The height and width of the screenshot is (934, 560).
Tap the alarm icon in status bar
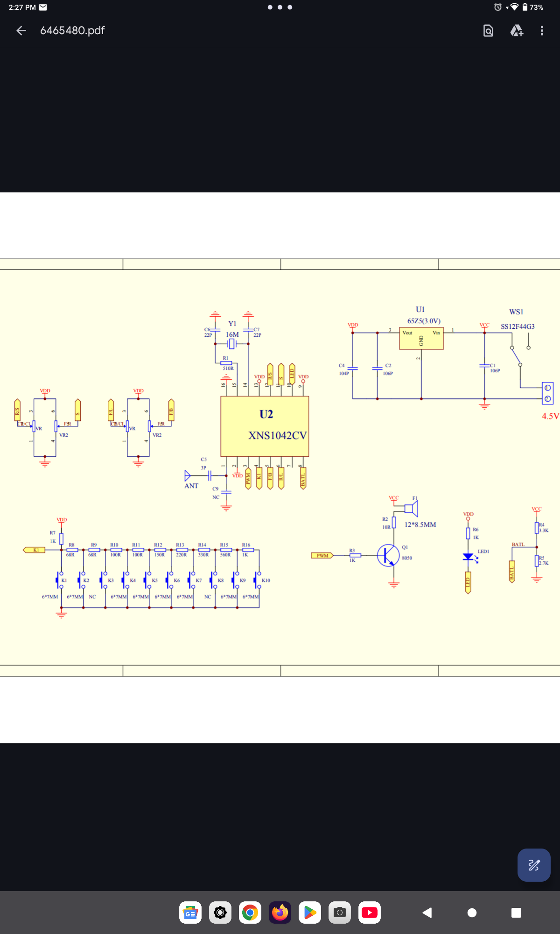[498, 7]
